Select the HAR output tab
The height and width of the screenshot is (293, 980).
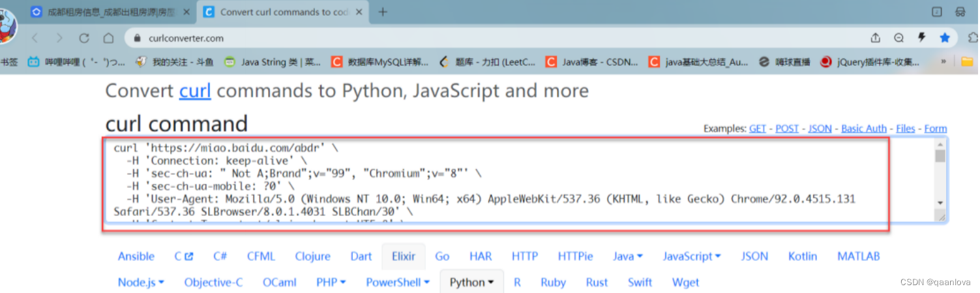[481, 256]
